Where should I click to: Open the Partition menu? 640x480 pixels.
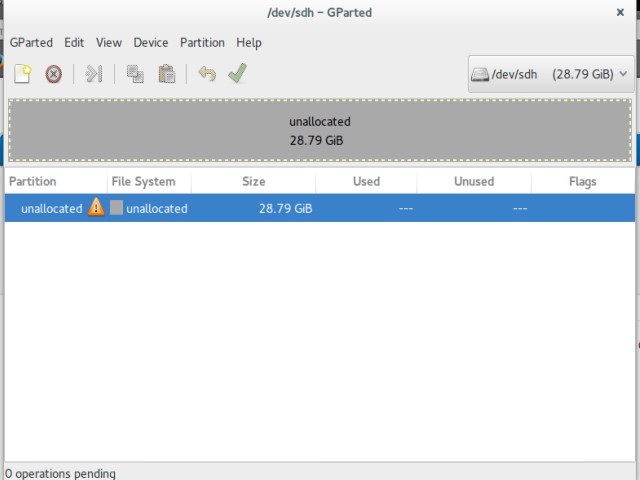(202, 43)
